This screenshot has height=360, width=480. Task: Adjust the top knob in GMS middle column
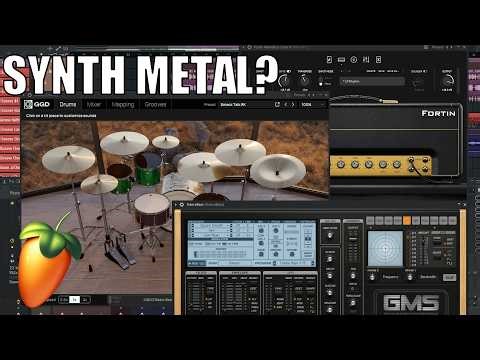click(330, 235)
